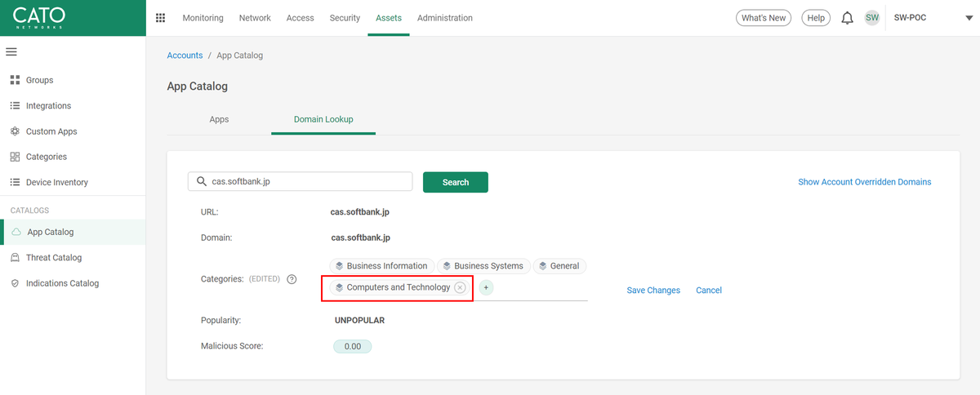This screenshot has width=980, height=395.
Task: Open the Administration menu
Action: coord(444,18)
